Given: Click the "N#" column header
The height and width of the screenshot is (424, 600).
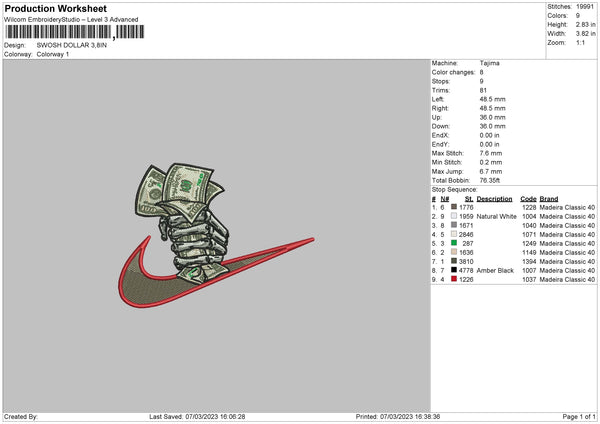Looking at the screenshot, I should (x=445, y=199).
